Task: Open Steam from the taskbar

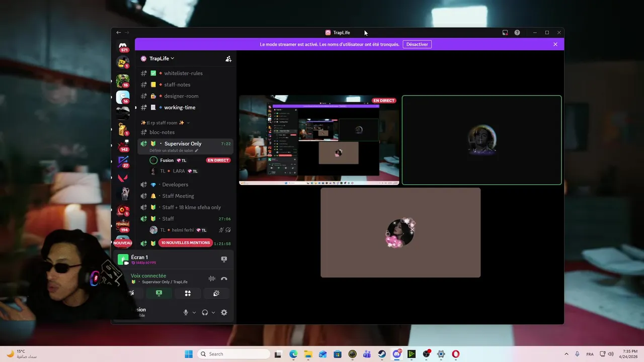Action: 382,354
